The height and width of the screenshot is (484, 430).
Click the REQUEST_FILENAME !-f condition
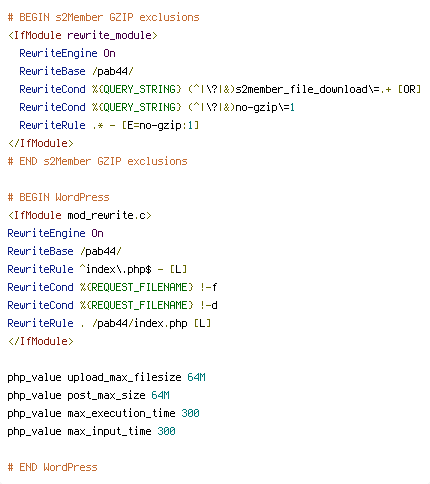[x=112, y=287]
